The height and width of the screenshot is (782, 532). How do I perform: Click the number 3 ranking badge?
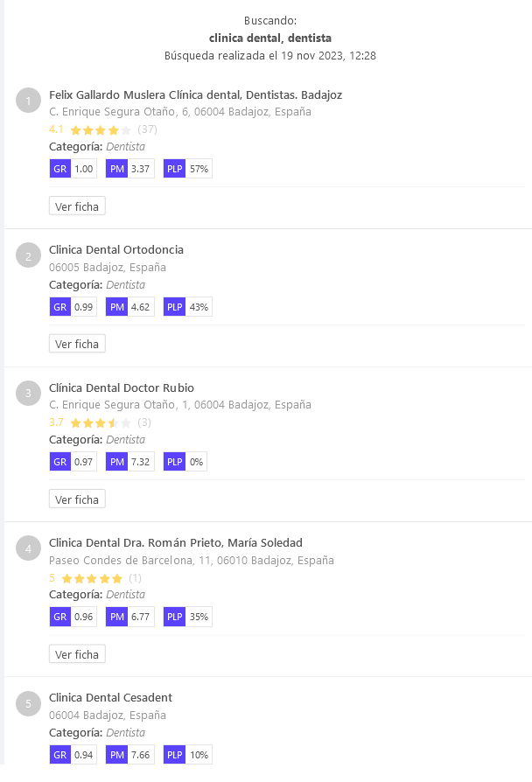pyautogui.click(x=29, y=394)
